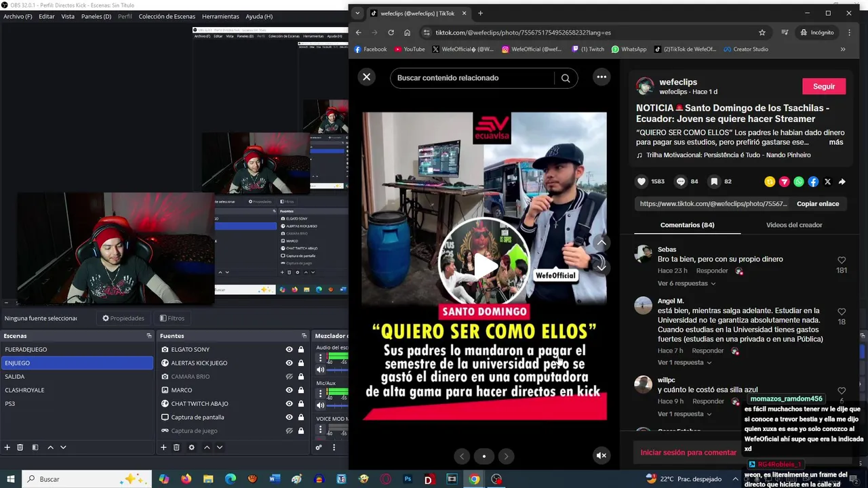Bookmark this page with the star icon
This screenshot has width=868, height=488.
pyautogui.click(x=762, y=33)
